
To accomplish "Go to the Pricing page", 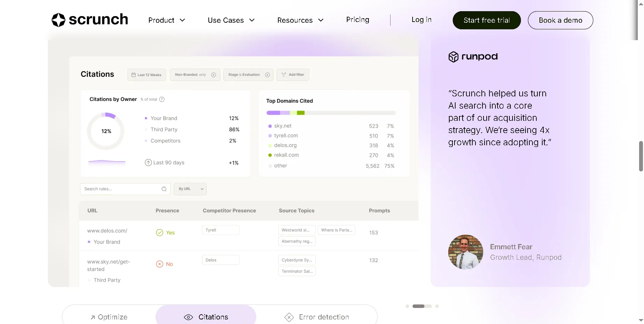I will 358,20.
